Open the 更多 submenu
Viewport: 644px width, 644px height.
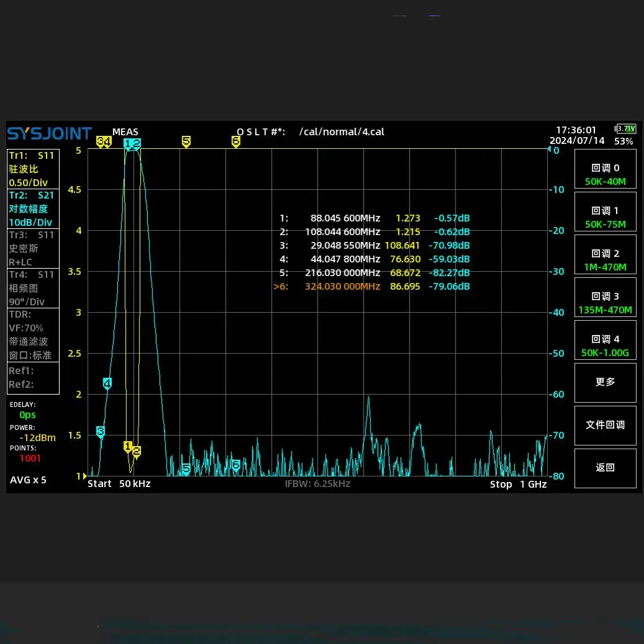605,382
